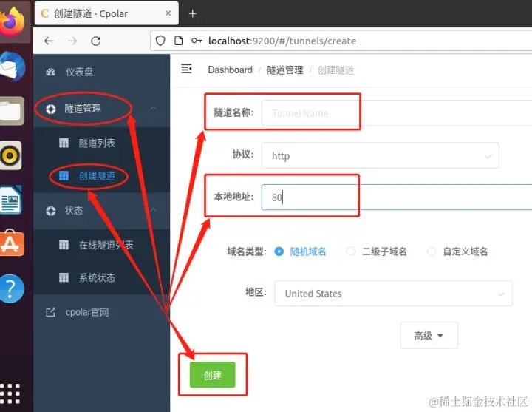Click the page info icon in the address bar

179,41
